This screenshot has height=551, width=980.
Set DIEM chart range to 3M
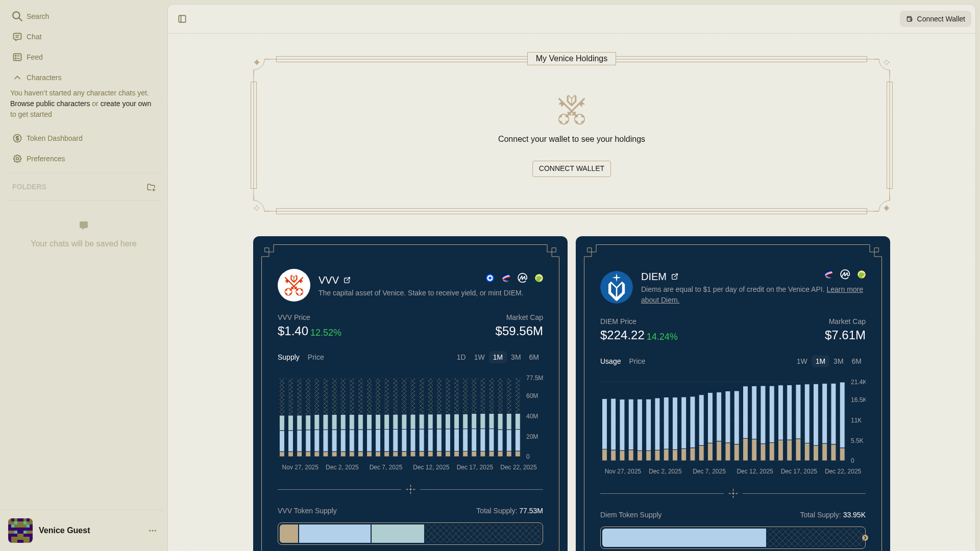point(839,361)
